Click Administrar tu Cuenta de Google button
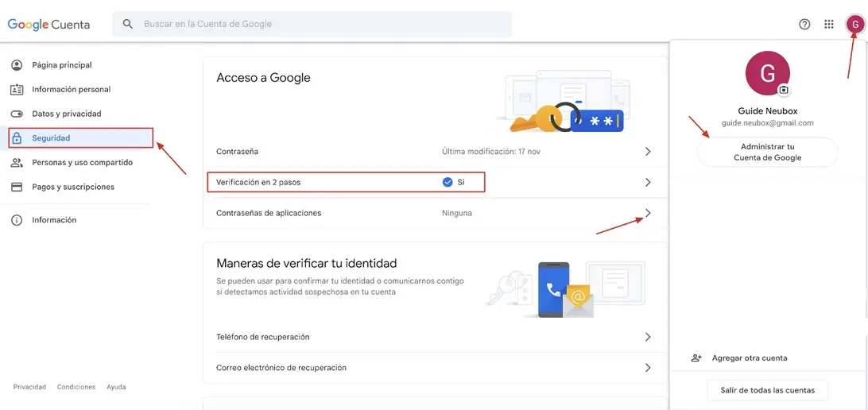868x410 pixels. (767, 152)
